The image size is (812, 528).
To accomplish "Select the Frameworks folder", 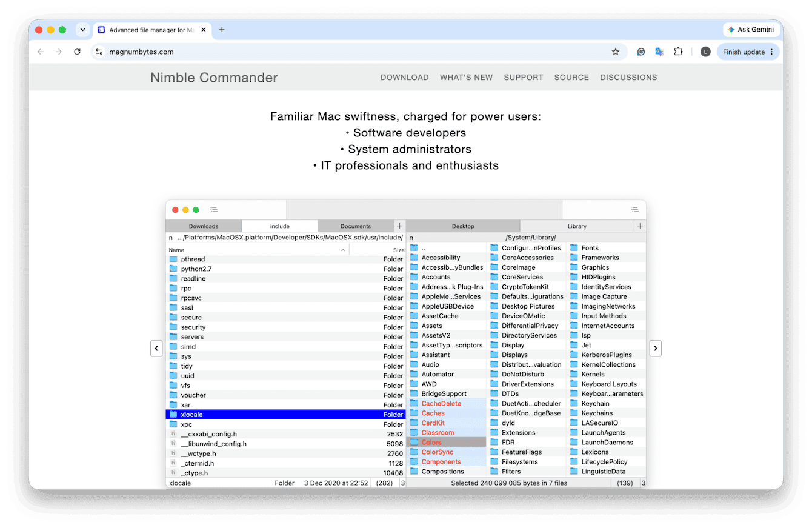I will click(607, 258).
